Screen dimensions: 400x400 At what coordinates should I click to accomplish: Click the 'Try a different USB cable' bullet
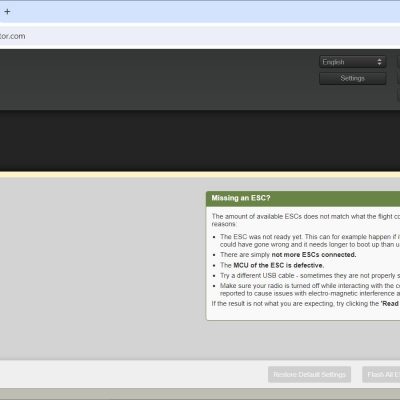pyautogui.click(x=310, y=276)
